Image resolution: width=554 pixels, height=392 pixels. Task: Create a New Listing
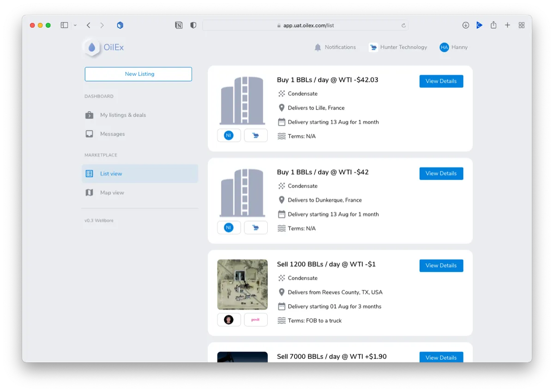138,74
